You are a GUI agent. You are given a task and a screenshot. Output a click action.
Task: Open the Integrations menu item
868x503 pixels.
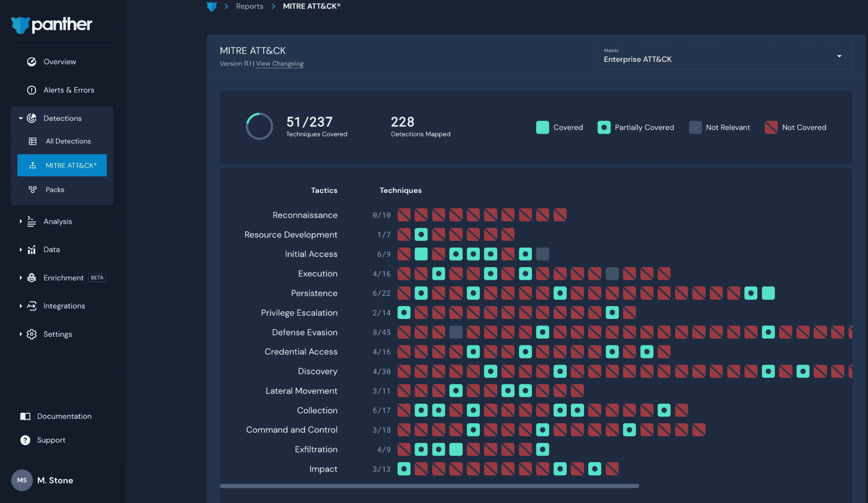click(64, 306)
